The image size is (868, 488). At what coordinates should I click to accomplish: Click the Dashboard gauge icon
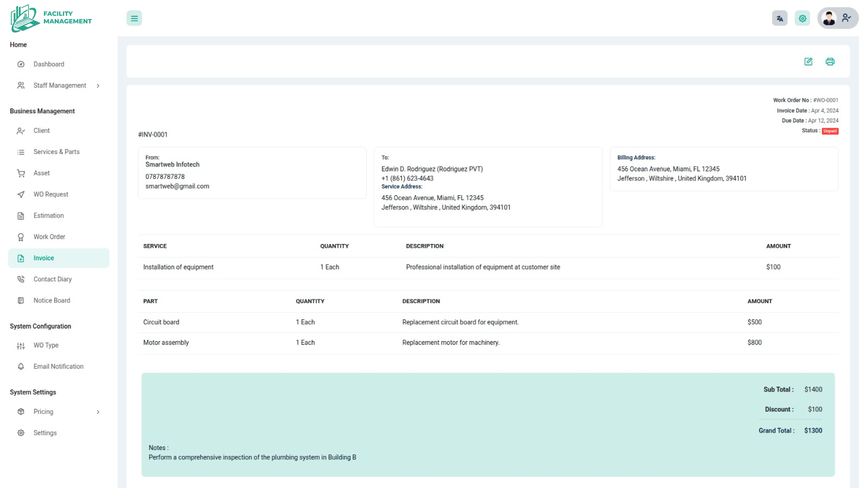pos(21,65)
